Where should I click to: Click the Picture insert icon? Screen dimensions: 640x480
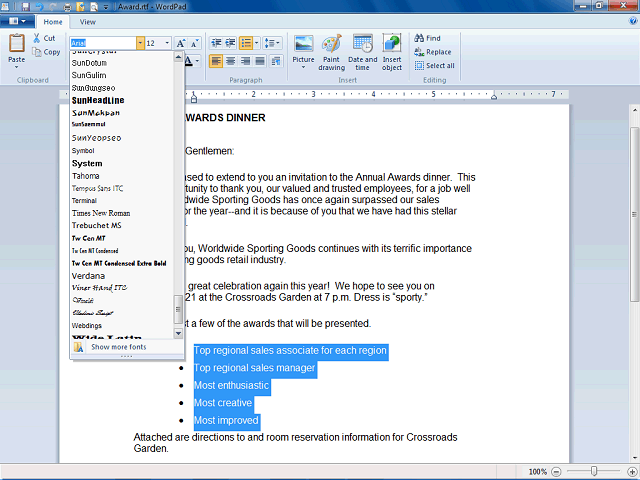tap(304, 44)
